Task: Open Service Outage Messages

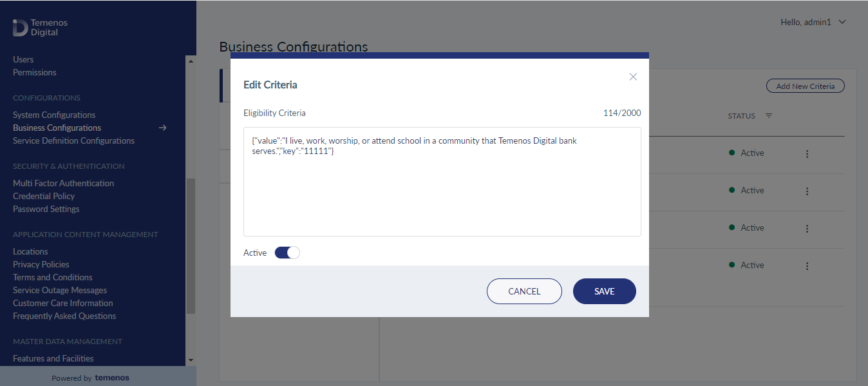Action: [60, 290]
